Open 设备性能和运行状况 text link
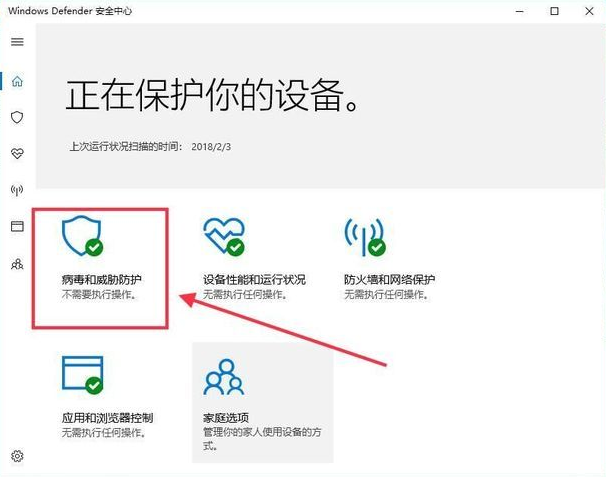Viewport: 606px width, 477px height. pos(254,280)
